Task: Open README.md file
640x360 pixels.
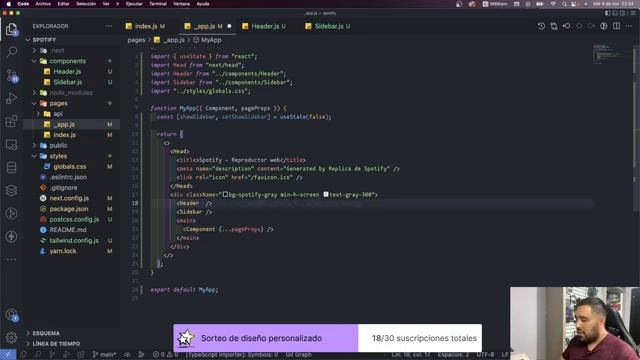Action: tap(68, 230)
